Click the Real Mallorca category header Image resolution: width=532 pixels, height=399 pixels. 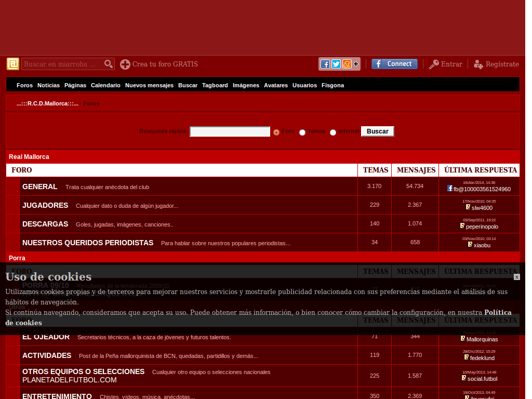[x=29, y=157]
